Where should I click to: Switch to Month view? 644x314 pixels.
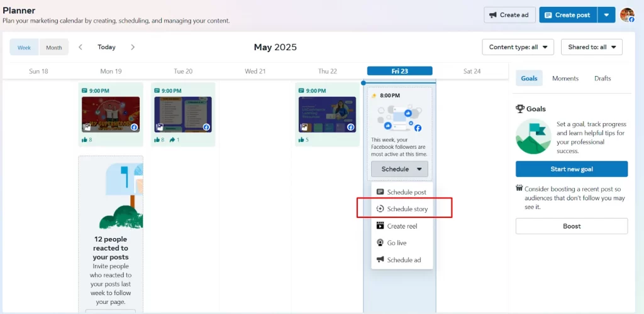(54, 47)
